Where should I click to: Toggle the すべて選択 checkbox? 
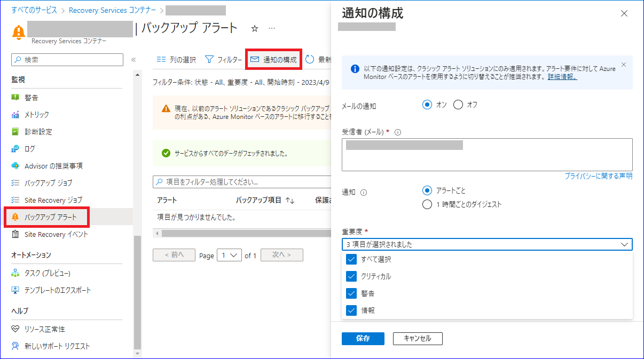[x=351, y=259]
